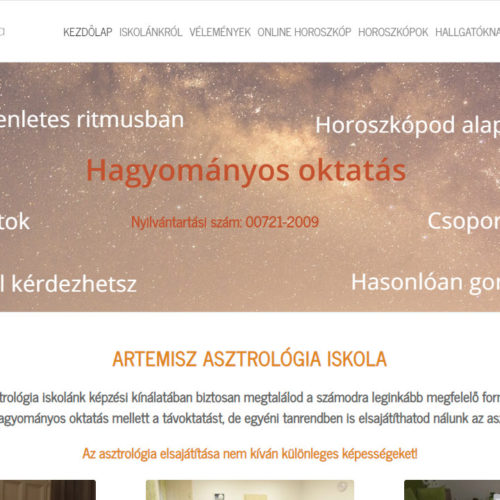This screenshot has height=500, width=500.
Task: Click the egyenletes ritmusban banner text
Action: [x=92, y=120]
